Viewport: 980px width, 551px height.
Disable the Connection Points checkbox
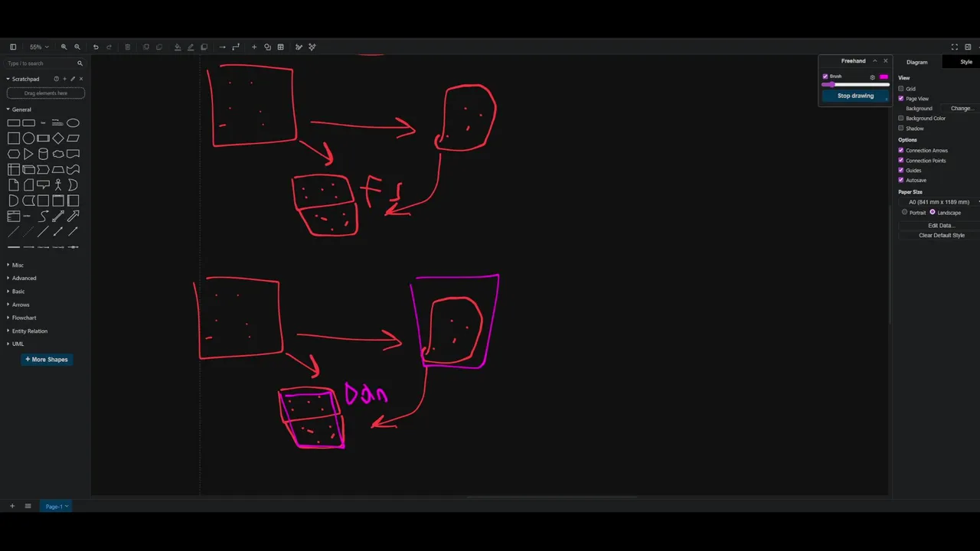901,161
